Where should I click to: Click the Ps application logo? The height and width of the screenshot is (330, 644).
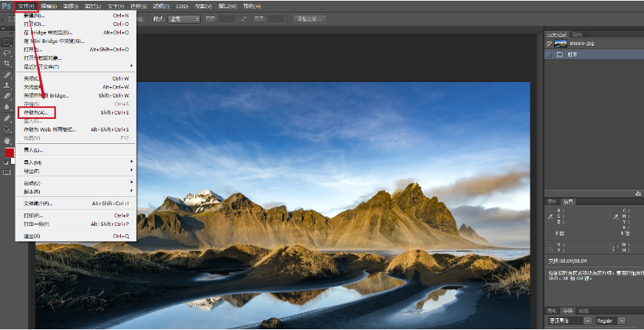coord(6,6)
